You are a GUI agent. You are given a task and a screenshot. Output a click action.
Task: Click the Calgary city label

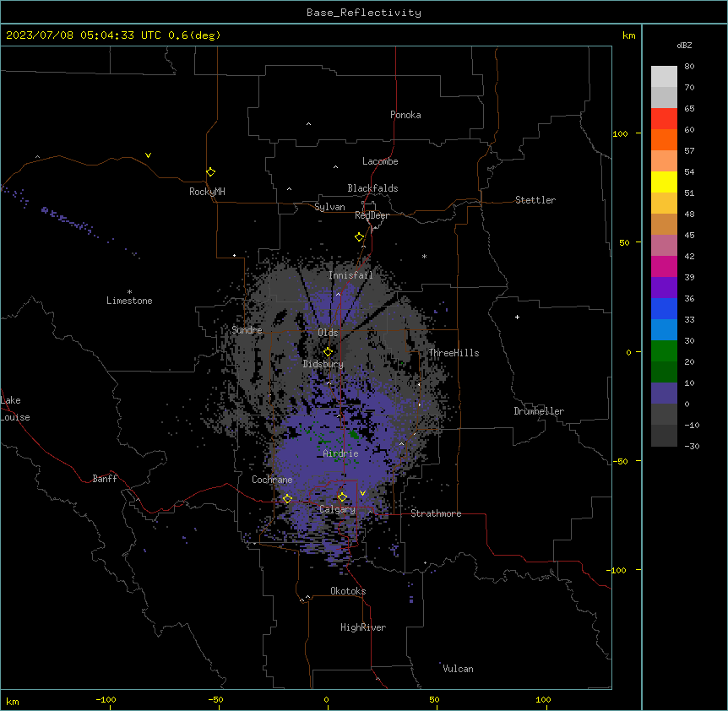point(337,509)
